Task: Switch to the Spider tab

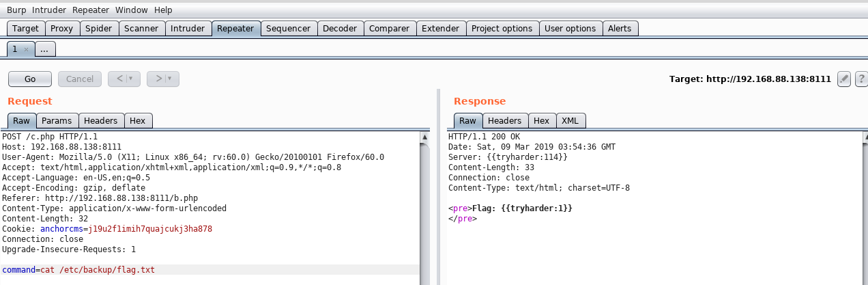Action: (99, 29)
